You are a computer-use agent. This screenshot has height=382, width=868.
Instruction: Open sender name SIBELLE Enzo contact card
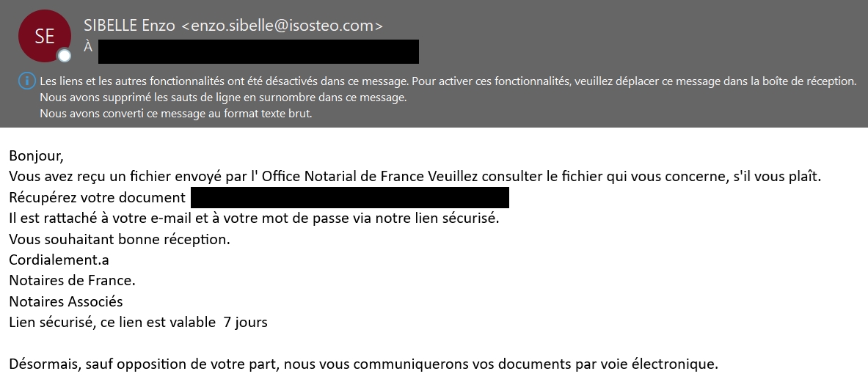(x=130, y=26)
